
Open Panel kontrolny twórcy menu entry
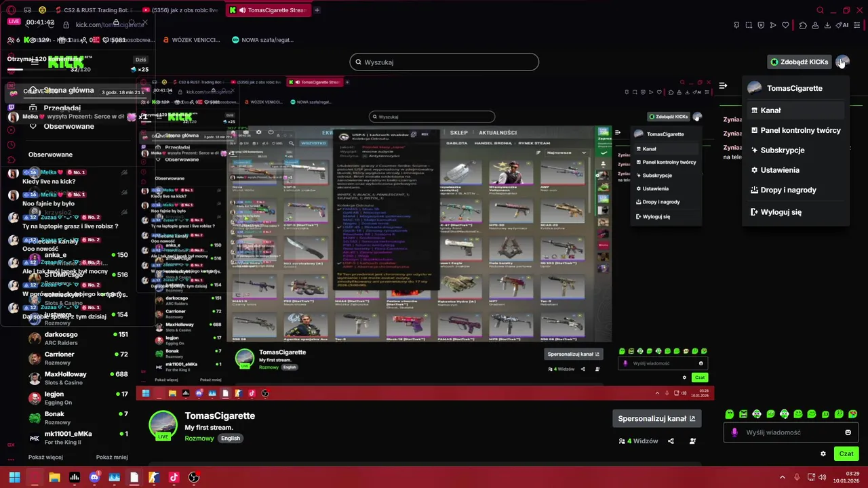click(x=795, y=130)
